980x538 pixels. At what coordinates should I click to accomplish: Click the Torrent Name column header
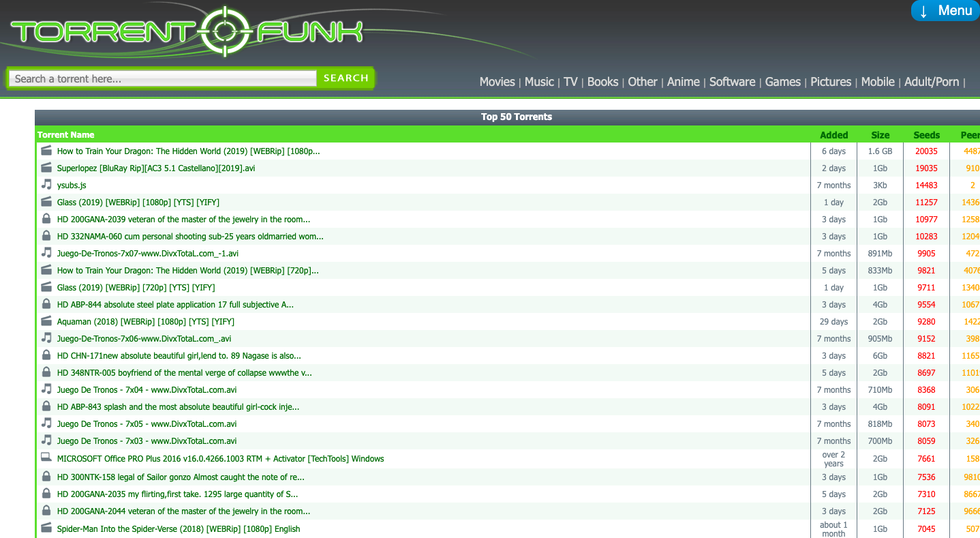click(66, 135)
